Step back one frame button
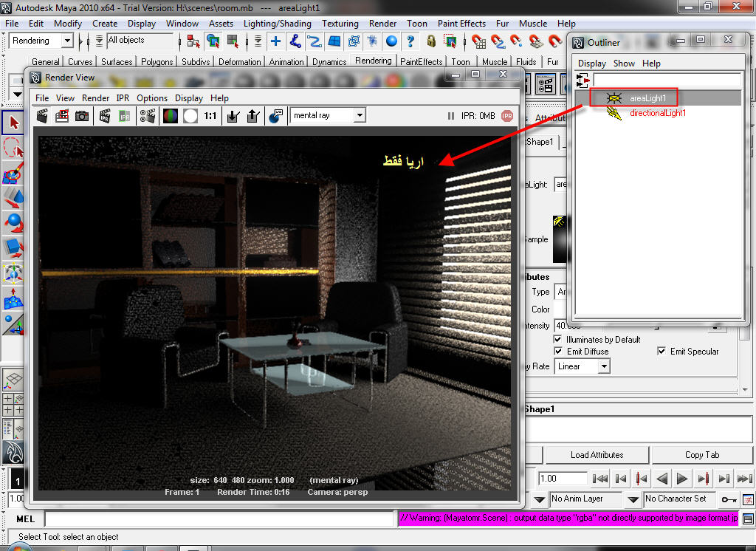This screenshot has height=551, width=756. (x=621, y=479)
